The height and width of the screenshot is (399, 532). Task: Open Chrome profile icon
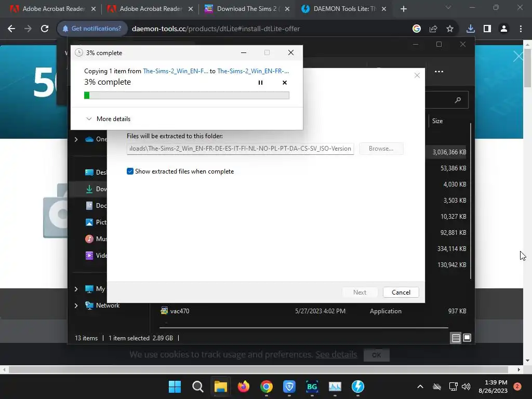pyautogui.click(x=504, y=29)
